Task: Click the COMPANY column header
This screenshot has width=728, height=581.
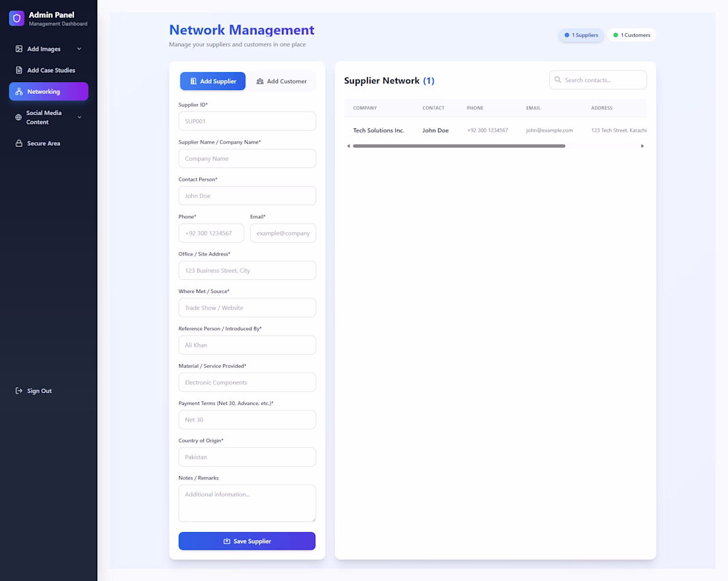Action: pos(365,108)
